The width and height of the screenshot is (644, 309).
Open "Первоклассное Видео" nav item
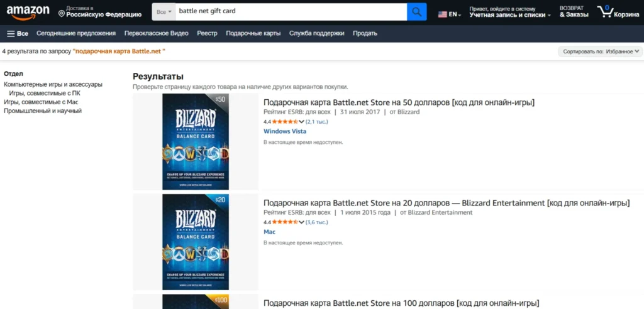[x=157, y=34]
